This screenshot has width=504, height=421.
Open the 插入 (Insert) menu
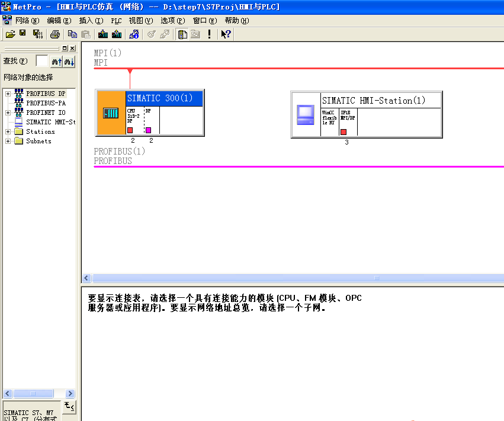[91, 21]
